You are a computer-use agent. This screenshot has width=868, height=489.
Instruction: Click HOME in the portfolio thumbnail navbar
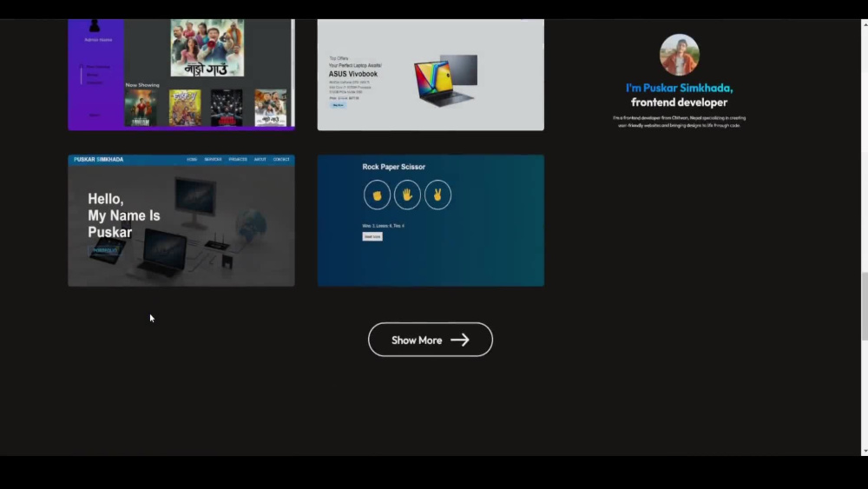coord(192,160)
